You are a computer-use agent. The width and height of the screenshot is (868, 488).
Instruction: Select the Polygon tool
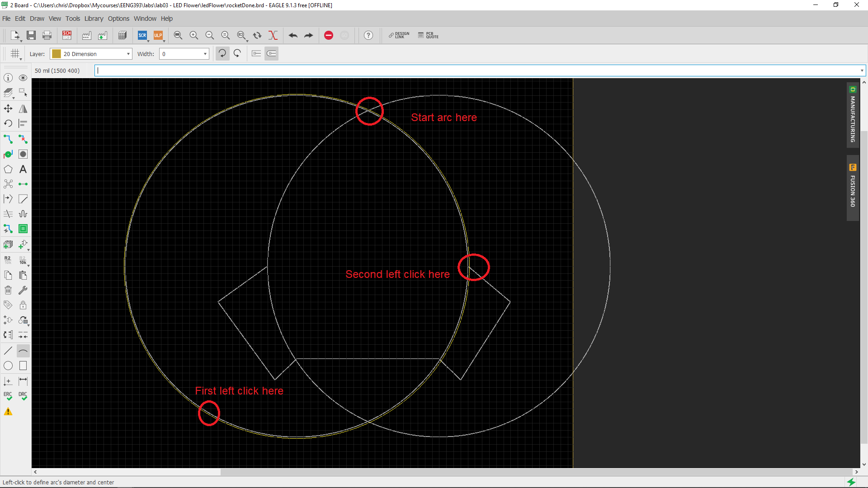click(8, 169)
